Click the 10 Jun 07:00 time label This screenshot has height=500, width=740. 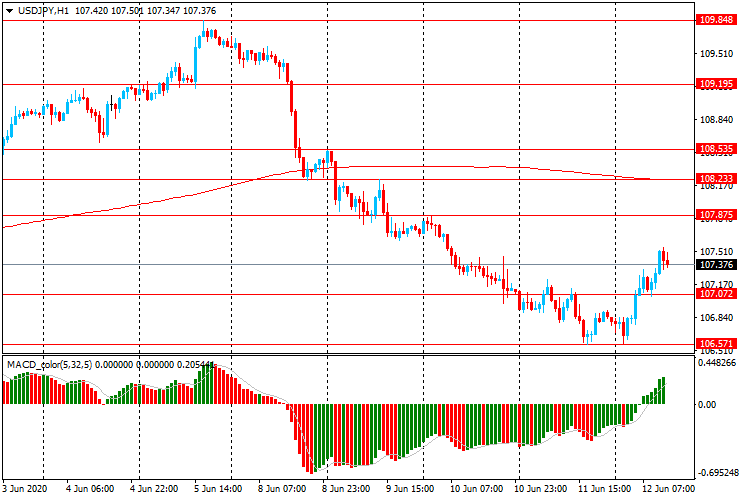click(x=477, y=488)
